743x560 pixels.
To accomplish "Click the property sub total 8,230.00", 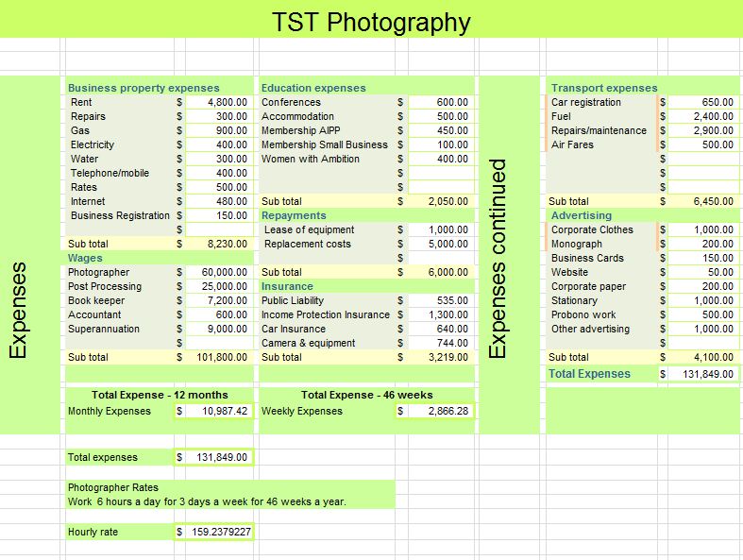I will [219, 244].
